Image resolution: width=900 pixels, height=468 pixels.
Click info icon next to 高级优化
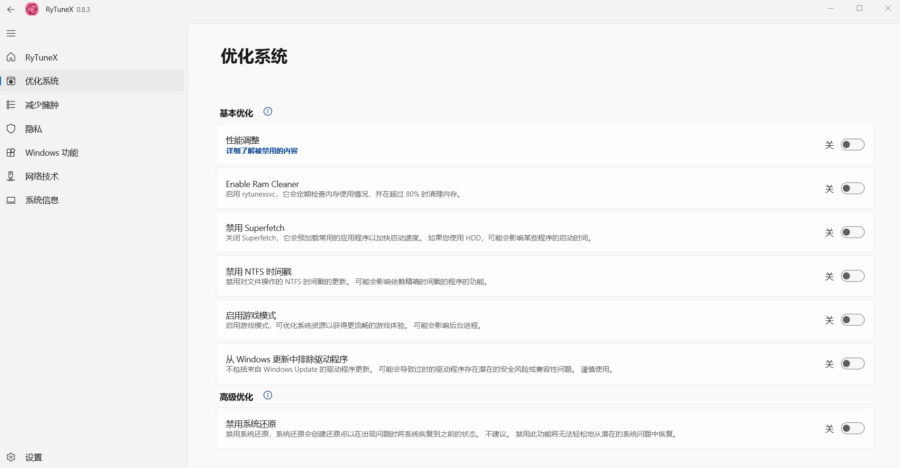[x=267, y=395]
